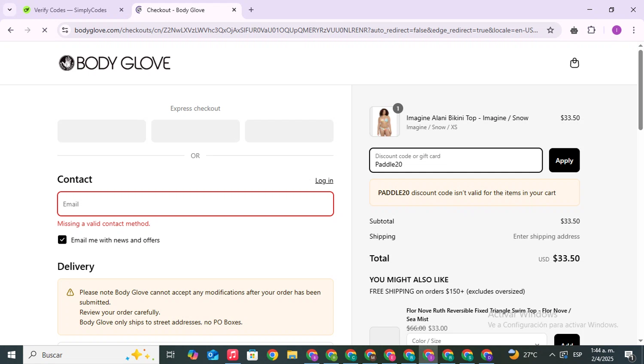Open the Chrome profile avatar

pyautogui.click(x=617, y=30)
